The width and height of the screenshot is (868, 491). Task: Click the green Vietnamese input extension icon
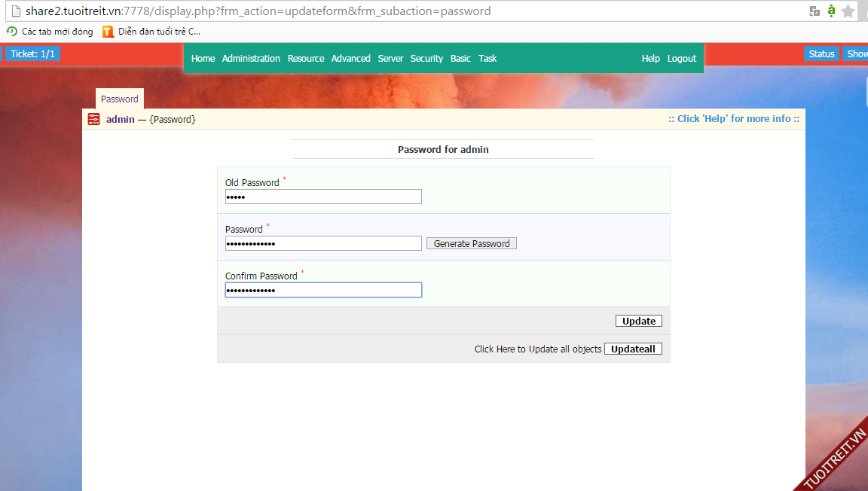point(831,11)
